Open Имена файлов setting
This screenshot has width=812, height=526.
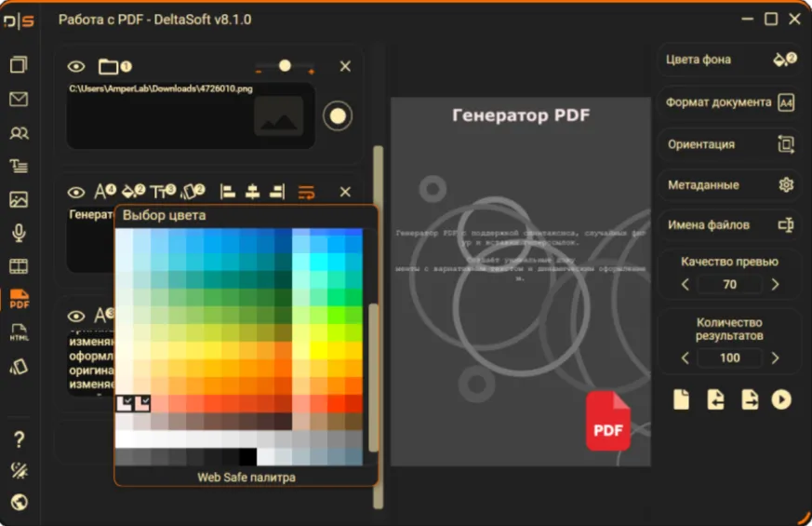coord(729,225)
